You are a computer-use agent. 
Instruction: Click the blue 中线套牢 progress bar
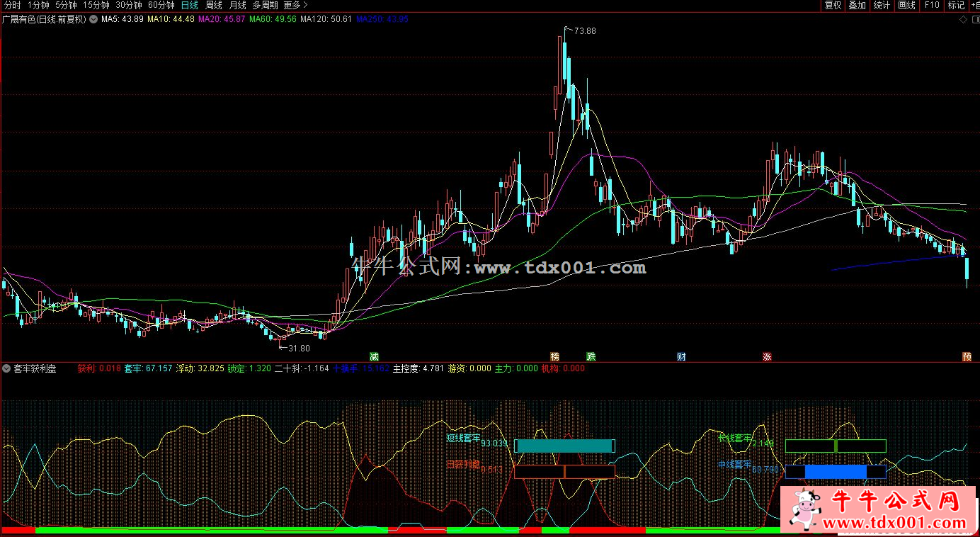[x=836, y=471]
